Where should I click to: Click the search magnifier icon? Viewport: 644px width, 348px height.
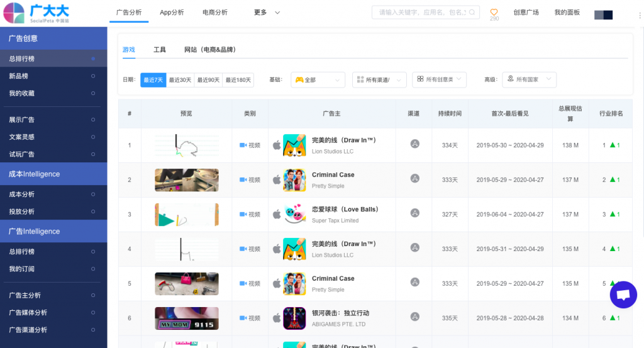pos(472,13)
